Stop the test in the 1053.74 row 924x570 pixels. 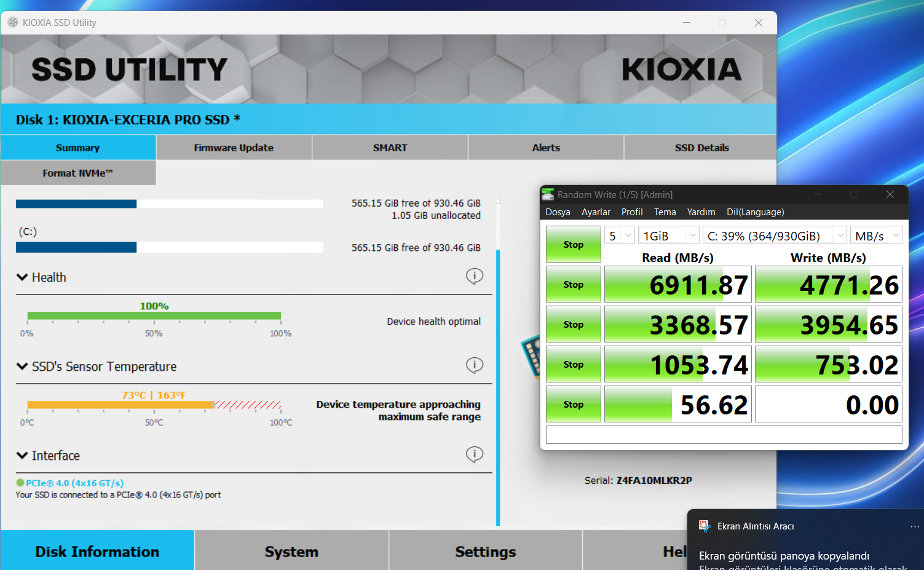[574, 364]
